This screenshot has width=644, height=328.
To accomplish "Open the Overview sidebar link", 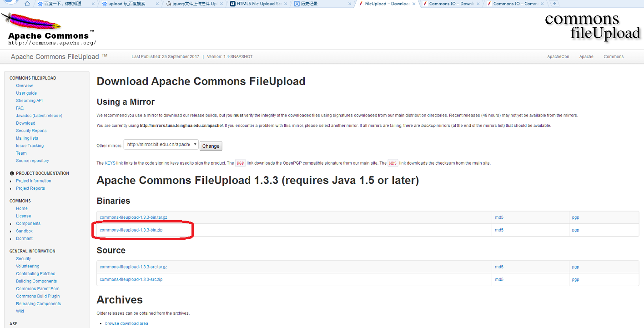I will pos(25,86).
